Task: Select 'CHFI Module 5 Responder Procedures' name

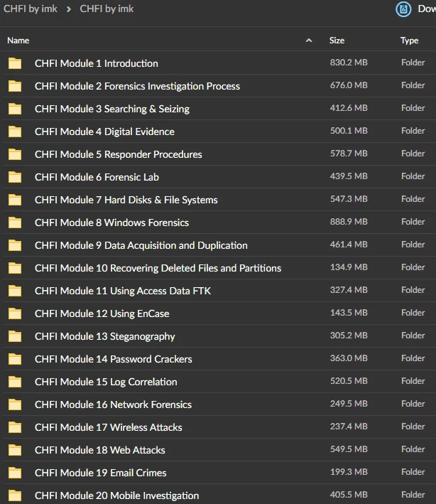Action: [119, 154]
